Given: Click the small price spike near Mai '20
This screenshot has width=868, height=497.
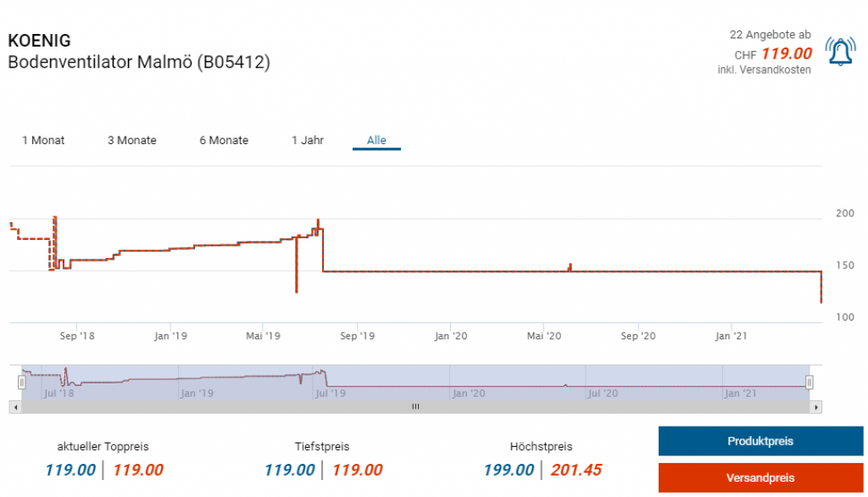Looking at the screenshot, I should pos(570,266).
